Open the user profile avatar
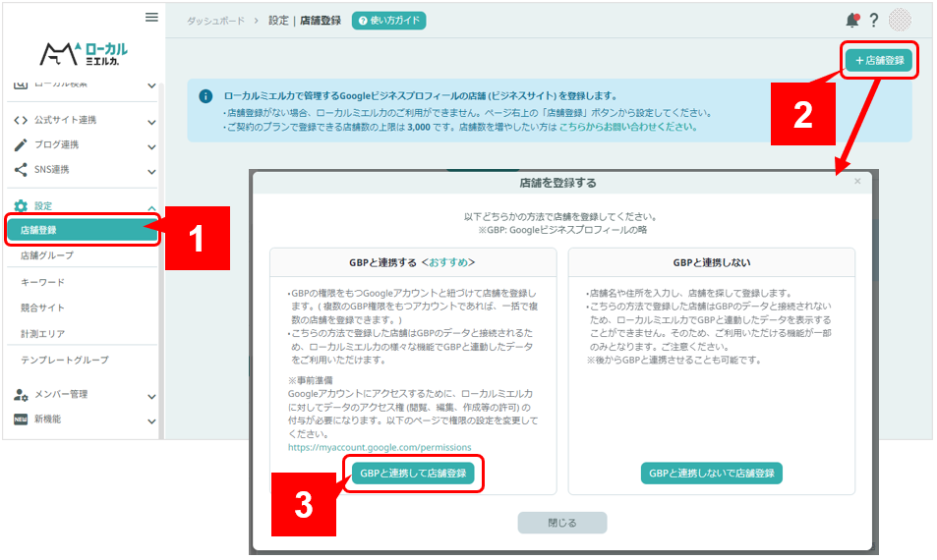This screenshot has width=937, height=560. 900,21
